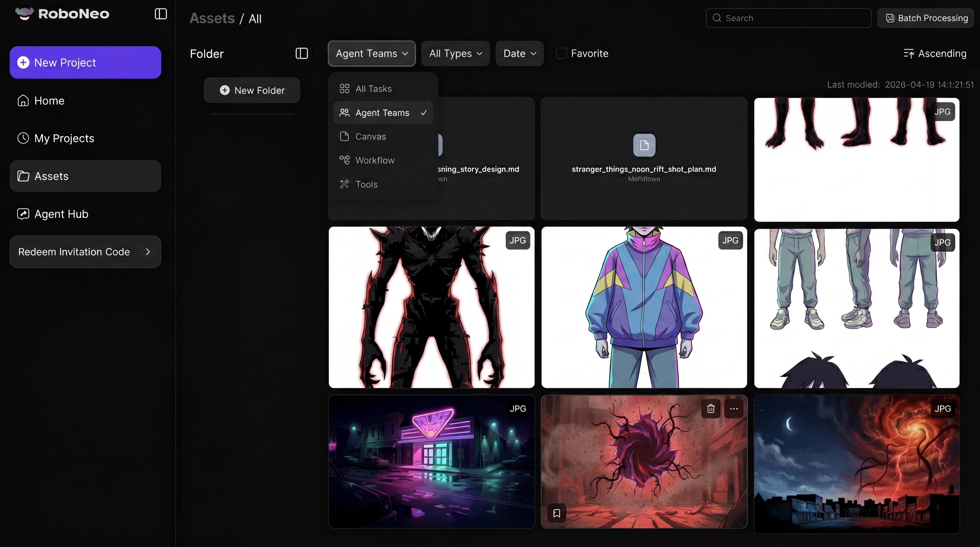Viewport: 980px width, 547px height.
Task: Expand the Agent Teams filter dropdown
Action: pyautogui.click(x=371, y=53)
